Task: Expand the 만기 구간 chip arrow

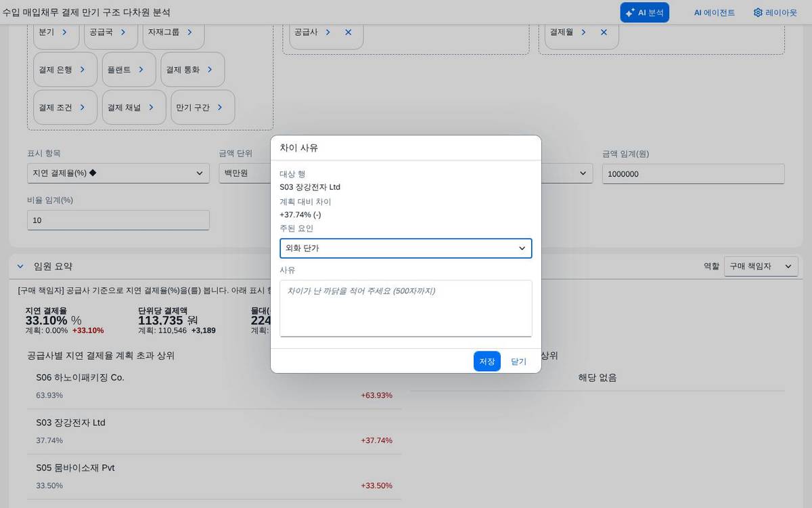Action: [x=220, y=107]
